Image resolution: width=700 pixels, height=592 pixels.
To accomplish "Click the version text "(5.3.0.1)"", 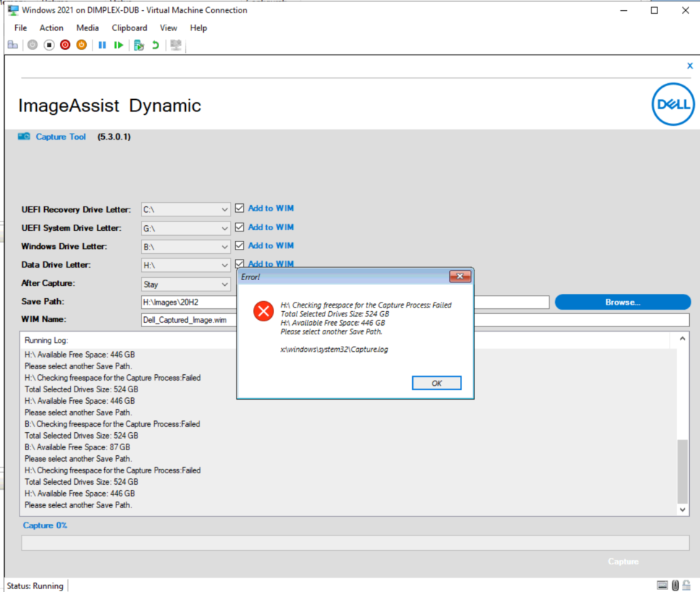I will point(114,136).
